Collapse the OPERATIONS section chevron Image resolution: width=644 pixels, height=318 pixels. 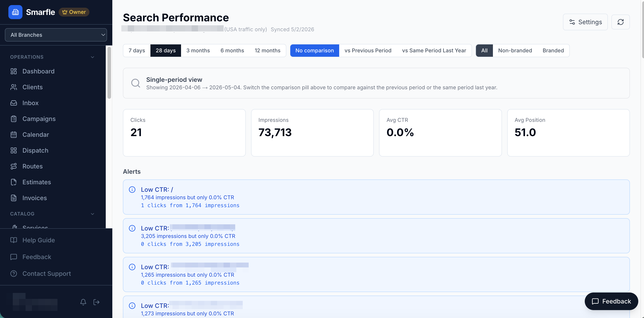[93, 57]
